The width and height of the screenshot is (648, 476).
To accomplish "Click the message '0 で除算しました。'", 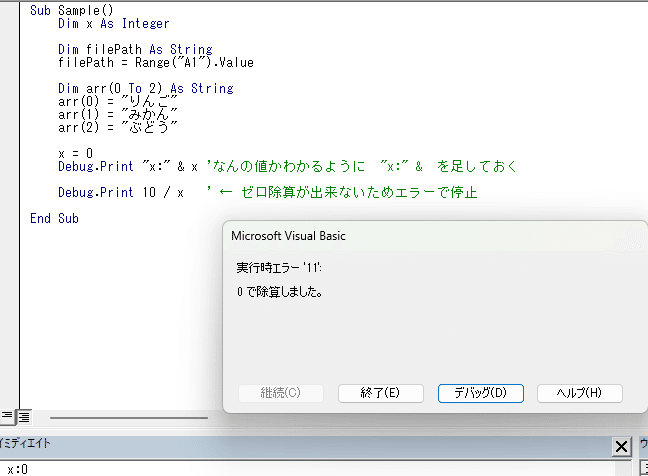I will (x=279, y=292).
